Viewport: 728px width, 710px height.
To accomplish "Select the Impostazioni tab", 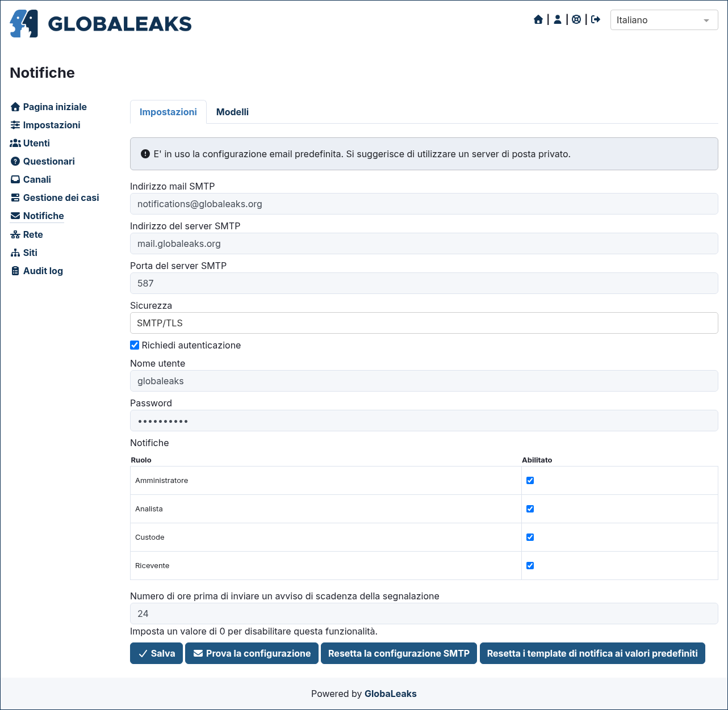I will pyautogui.click(x=168, y=112).
